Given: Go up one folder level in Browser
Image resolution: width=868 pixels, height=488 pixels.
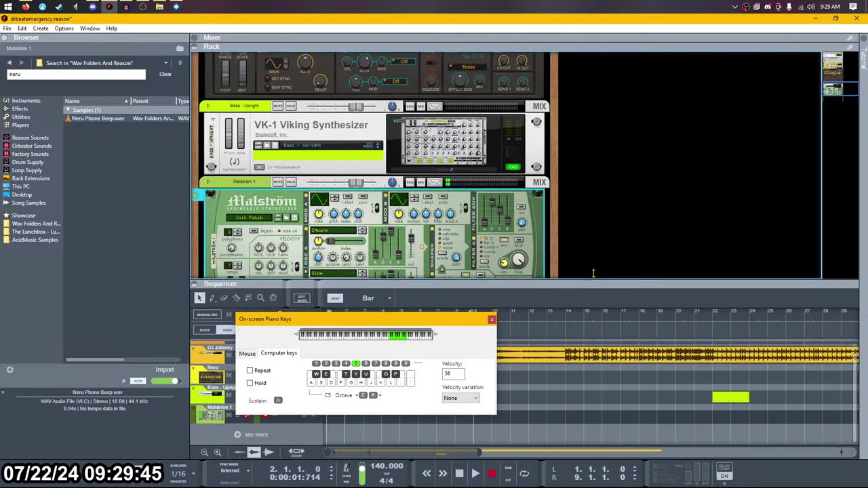Looking at the screenshot, I should [x=180, y=63].
